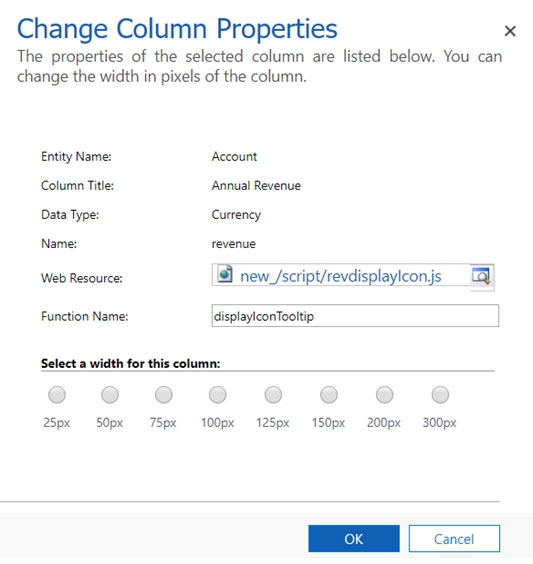
Task: Focus the Function Name text box
Action: (x=355, y=316)
